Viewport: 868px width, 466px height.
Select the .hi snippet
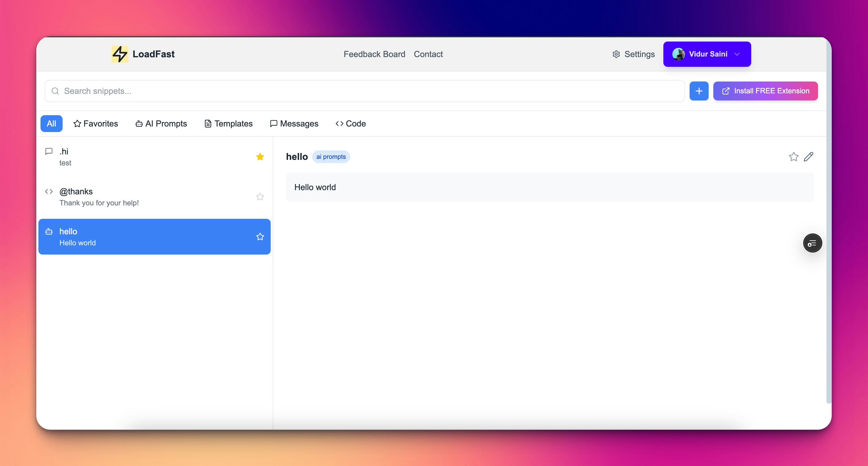(154, 157)
